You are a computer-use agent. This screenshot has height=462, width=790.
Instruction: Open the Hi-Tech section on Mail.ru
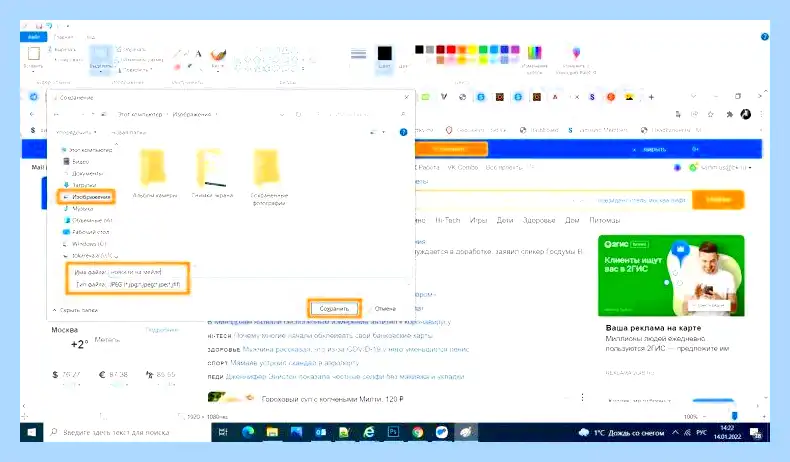tap(447, 220)
